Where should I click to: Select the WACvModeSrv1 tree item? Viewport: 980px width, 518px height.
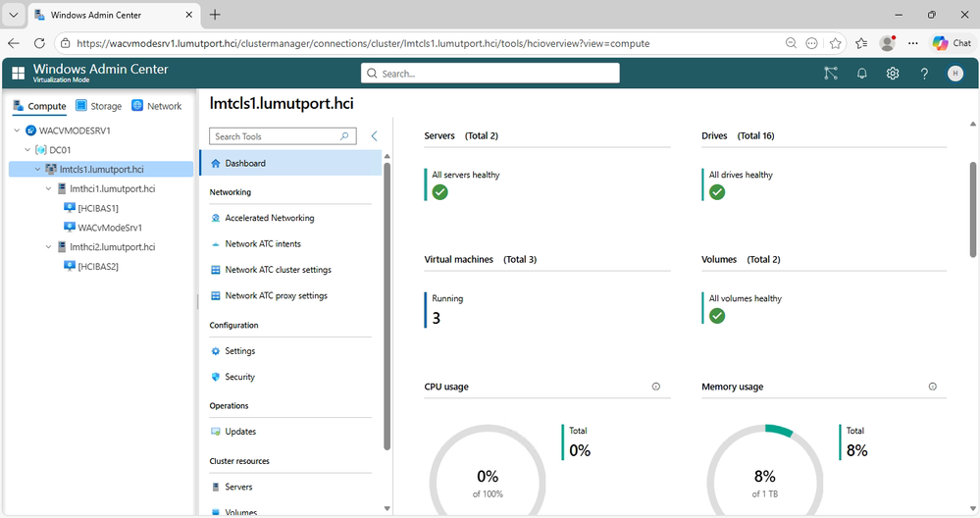[x=110, y=228]
